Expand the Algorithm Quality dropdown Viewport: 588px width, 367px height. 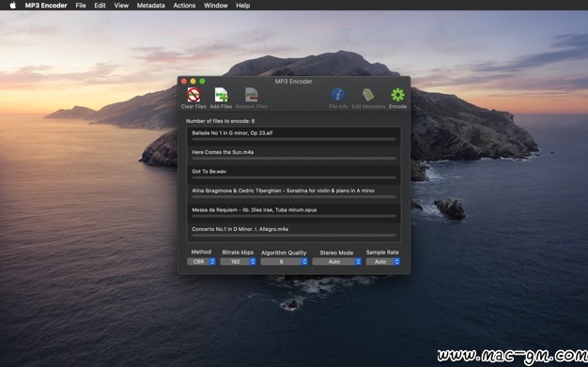coord(285,262)
